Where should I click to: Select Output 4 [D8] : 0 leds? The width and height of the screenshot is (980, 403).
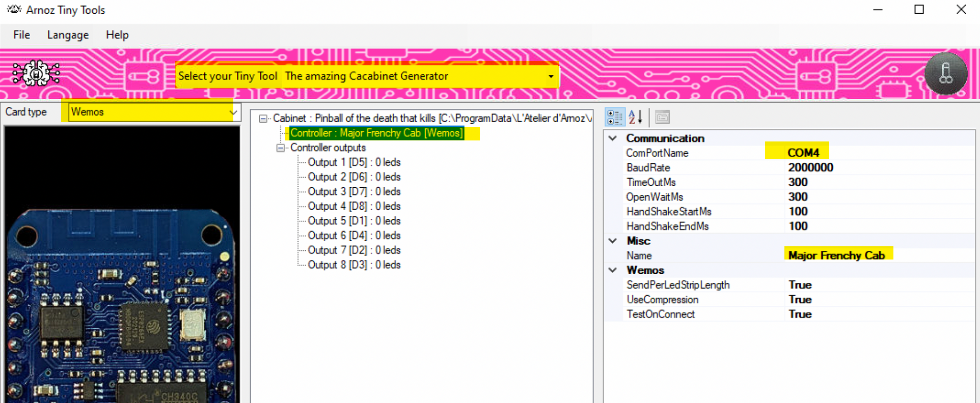(354, 207)
